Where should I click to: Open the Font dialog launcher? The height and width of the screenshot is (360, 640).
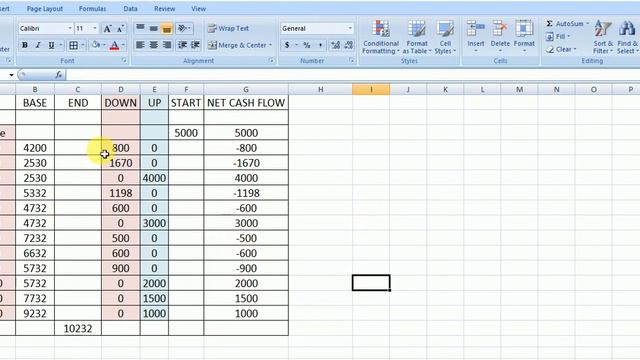click(124, 61)
